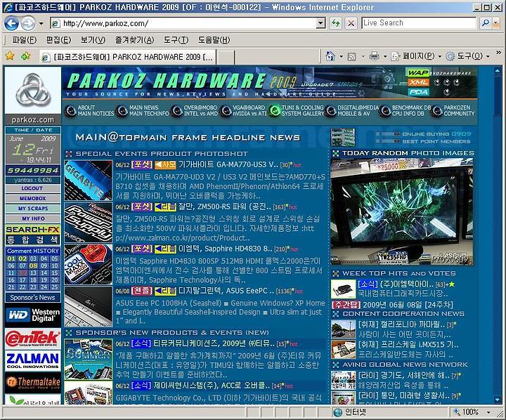Open PARKOZEN COMMUNITY section
This screenshot has width=506, height=420.
click(x=453, y=111)
